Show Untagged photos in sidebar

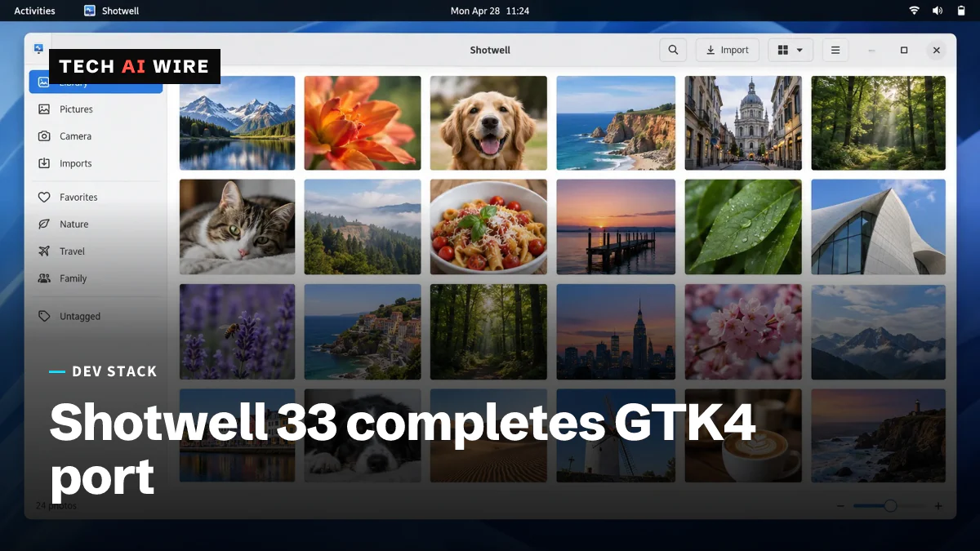pos(96,316)
